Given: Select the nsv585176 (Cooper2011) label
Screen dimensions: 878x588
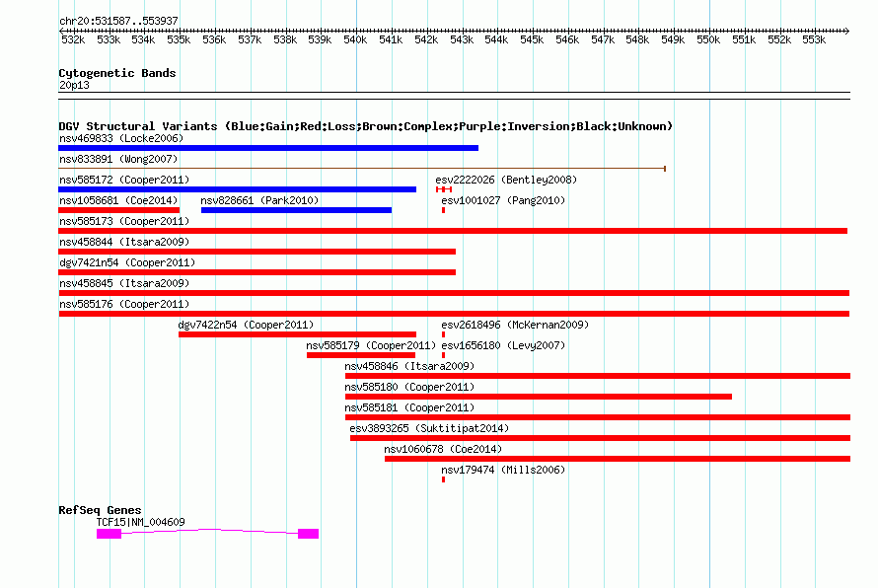Looking at the screenshot, I should (x=124, y=304).
